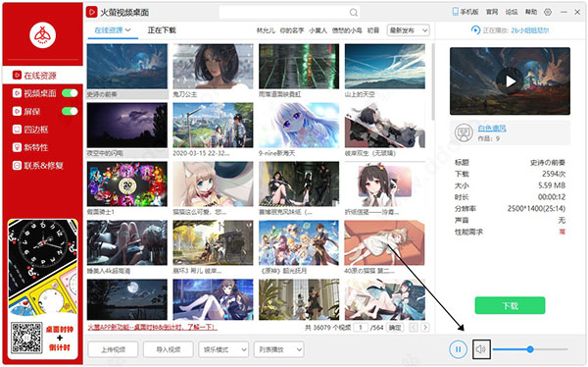This screenshot has width=588, height=367.
Task: Mute audio with the speaker icon
Action: point(481,349)
